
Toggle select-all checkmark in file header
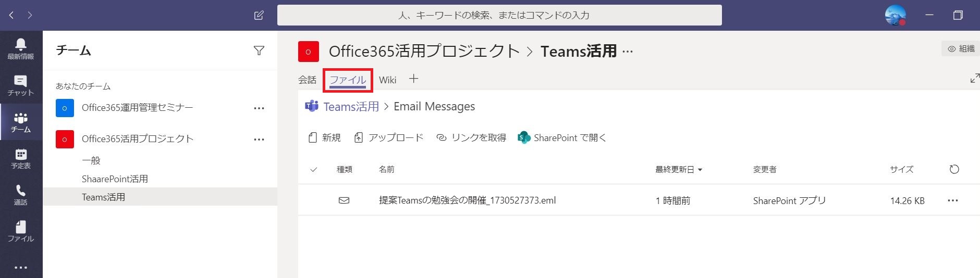point(313,169)
